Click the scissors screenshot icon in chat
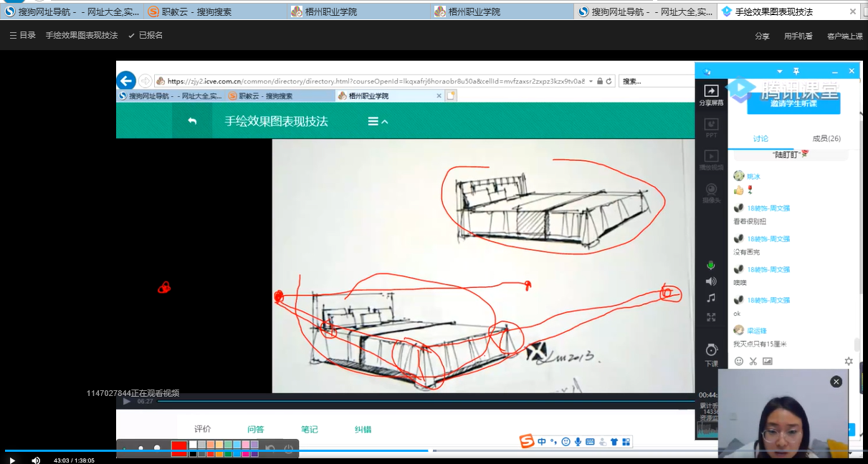Viewport: 868px width, 464px height. (753, 362)
